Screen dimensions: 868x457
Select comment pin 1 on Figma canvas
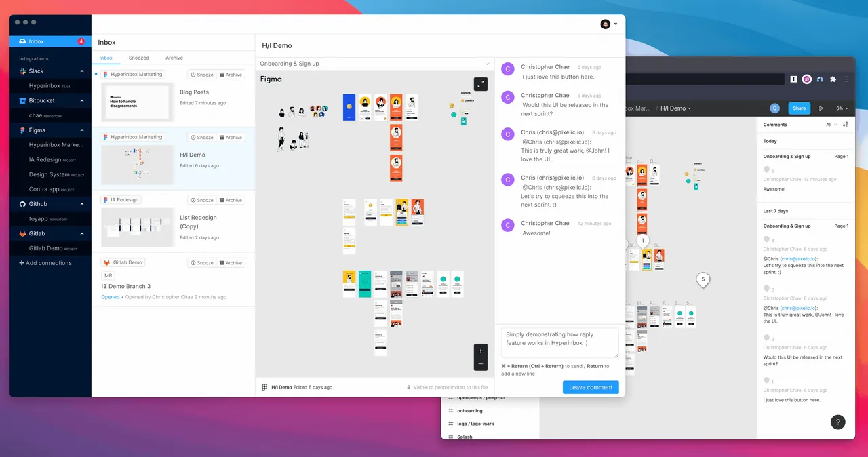point(643,241)
